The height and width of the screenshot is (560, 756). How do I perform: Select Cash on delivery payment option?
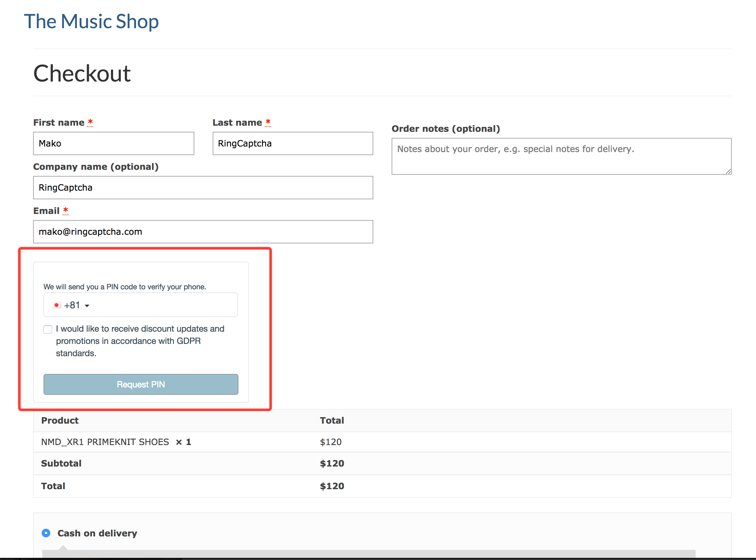[x=46, y=533]
